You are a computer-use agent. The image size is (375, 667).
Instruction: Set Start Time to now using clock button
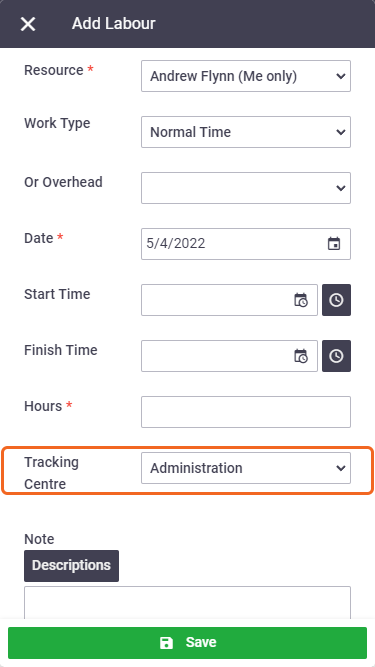336,300
